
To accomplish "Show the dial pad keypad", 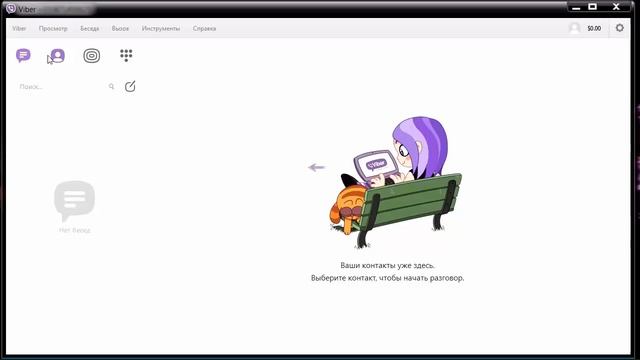I will pyautogui.click(x=126, y=55).
